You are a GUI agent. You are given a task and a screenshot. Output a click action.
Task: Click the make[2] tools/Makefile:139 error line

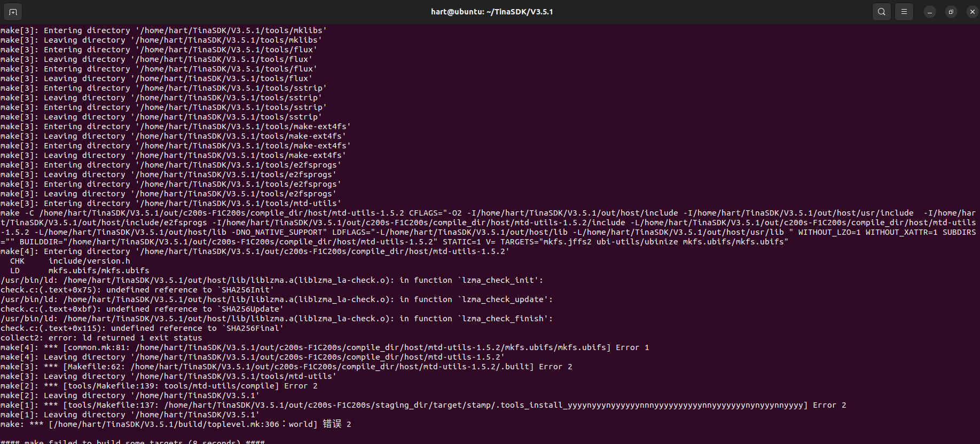point(159,386)
